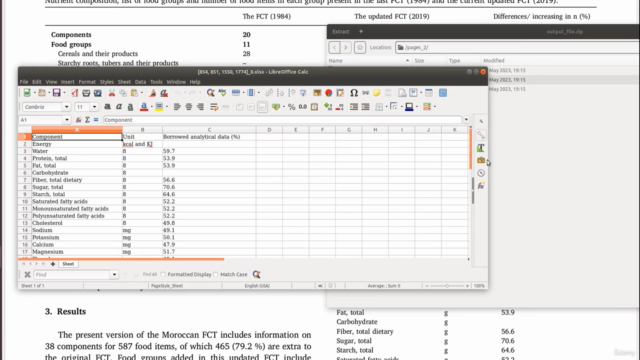Open the File menu
640x360 pixels.
24,82
